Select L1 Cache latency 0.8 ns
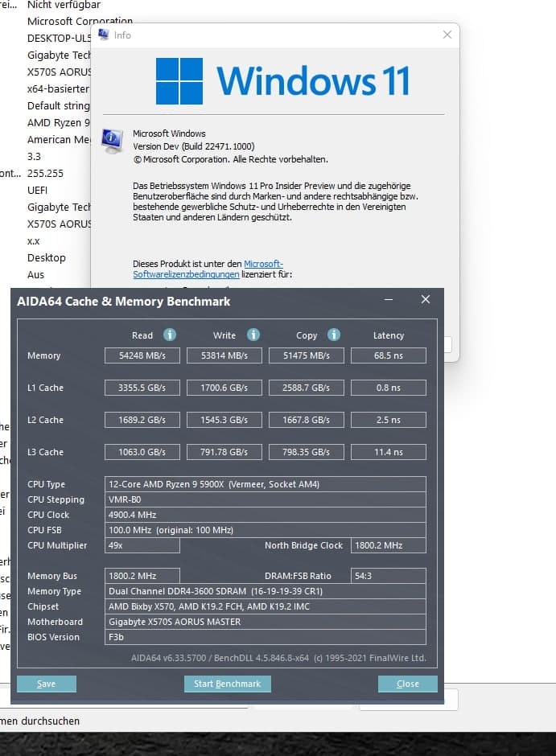The image size is (556, 756). (x=388, y=388)
